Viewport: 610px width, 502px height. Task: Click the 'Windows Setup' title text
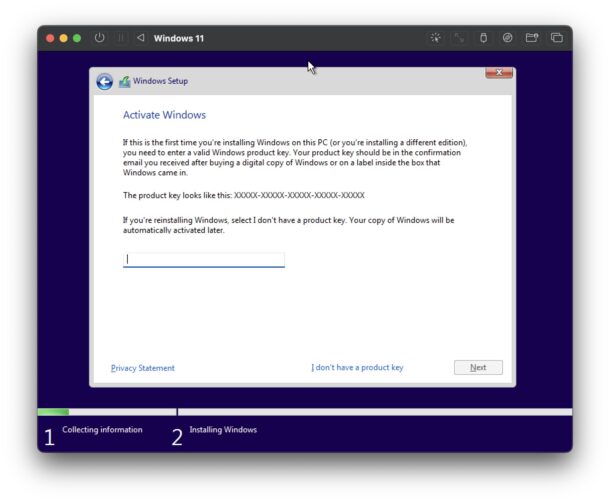pos(160,81)
